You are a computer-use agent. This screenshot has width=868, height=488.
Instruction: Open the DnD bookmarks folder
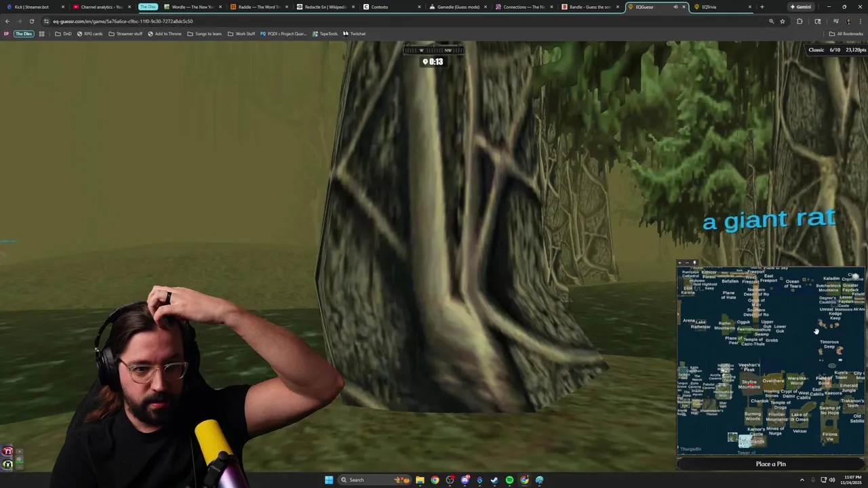click(x=63, y=34)
